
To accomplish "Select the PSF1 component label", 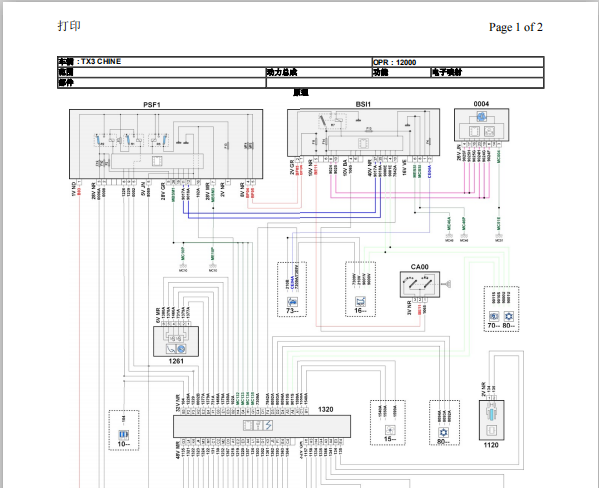I will pos(152,105).
